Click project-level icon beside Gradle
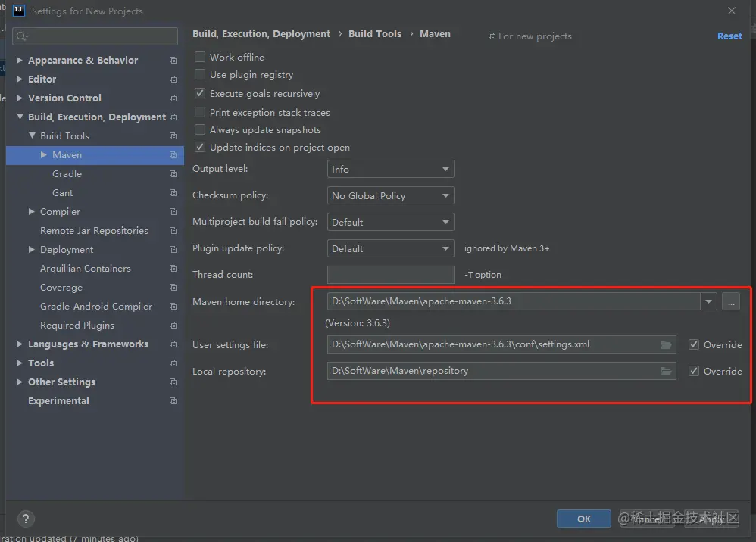Image resolution: width=756 pixels, height=542 pixels. 173,174
